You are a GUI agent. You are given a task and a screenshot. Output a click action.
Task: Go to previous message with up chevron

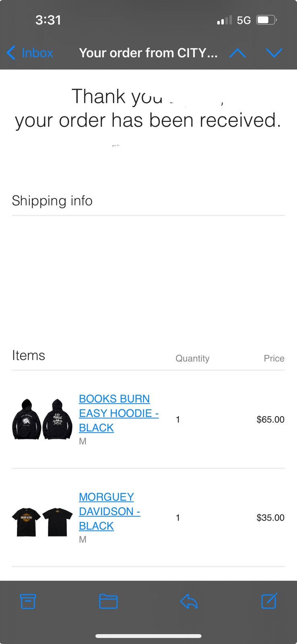pos(237,53)
